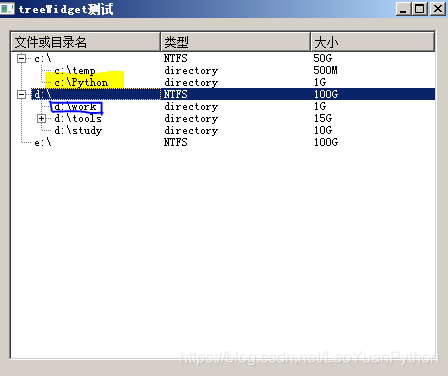Image resolution: width=448 pixels, height=376 pixels.
Task: Click the 500M size cell
Action: coord(325,70)
